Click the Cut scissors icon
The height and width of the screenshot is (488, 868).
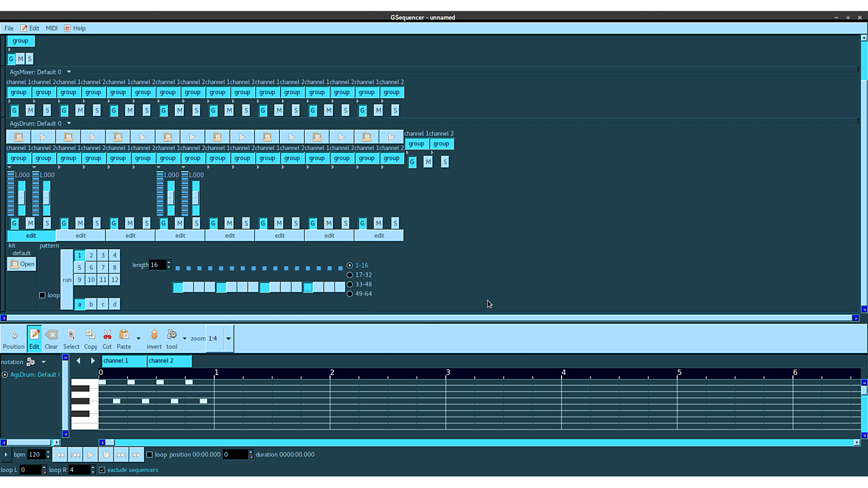[107, 339]
